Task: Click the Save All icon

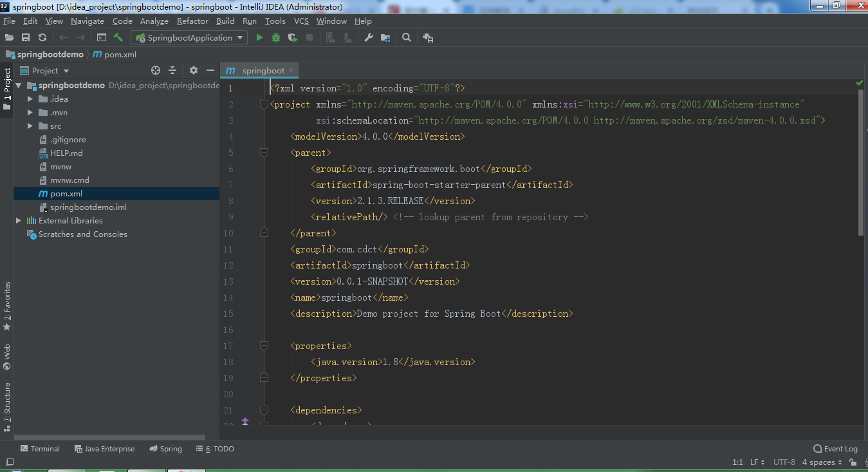Action: (x=26, y=38)
